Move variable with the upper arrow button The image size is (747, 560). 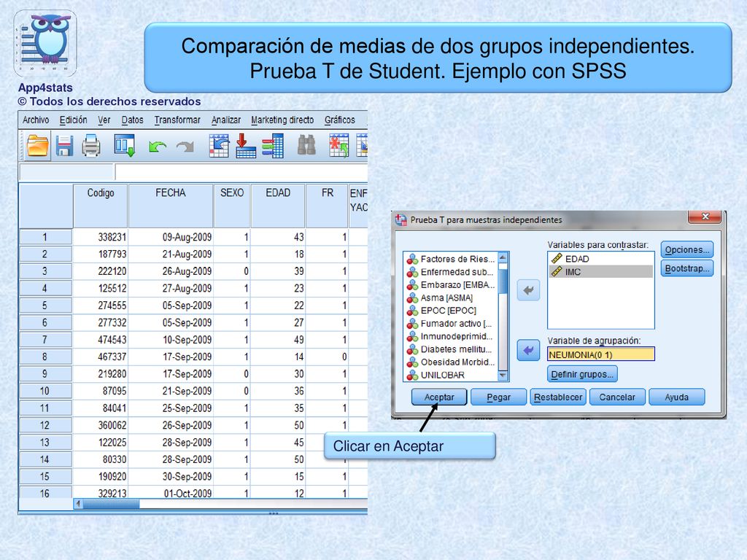click(528, 290)
